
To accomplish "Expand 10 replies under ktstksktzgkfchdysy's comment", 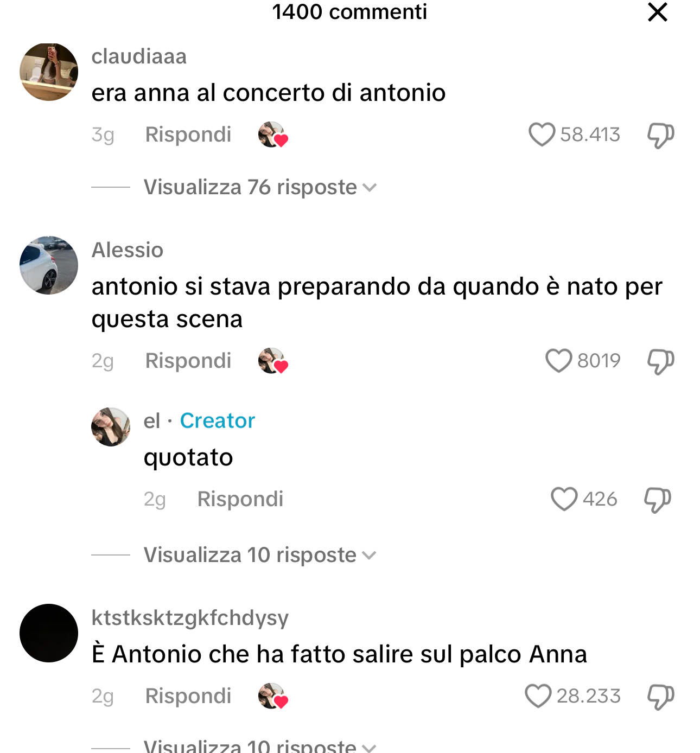I will point(260,745).
